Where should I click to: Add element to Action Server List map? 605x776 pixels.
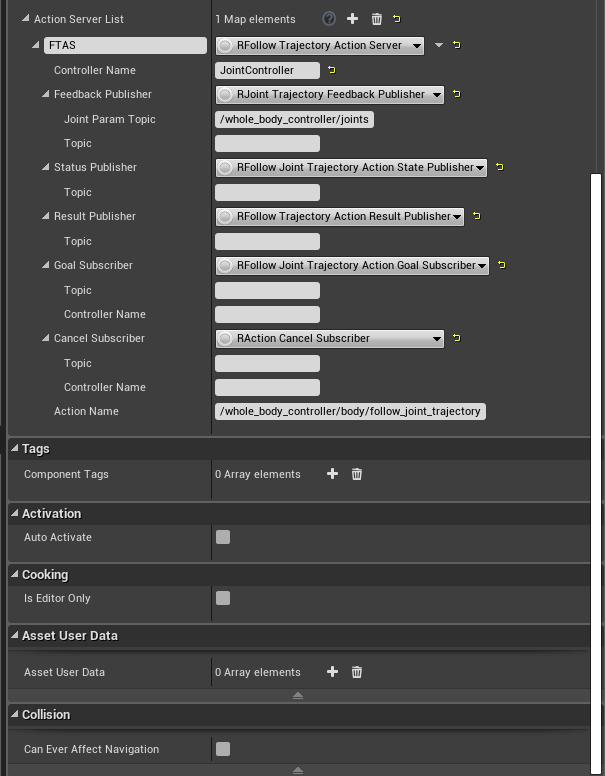pos(352,19)
